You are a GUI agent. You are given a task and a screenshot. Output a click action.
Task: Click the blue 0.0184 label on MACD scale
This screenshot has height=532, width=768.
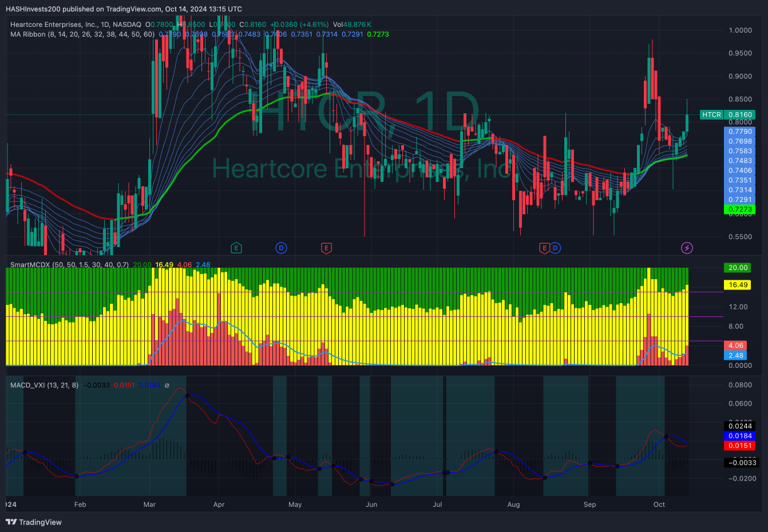coord(740,436)
